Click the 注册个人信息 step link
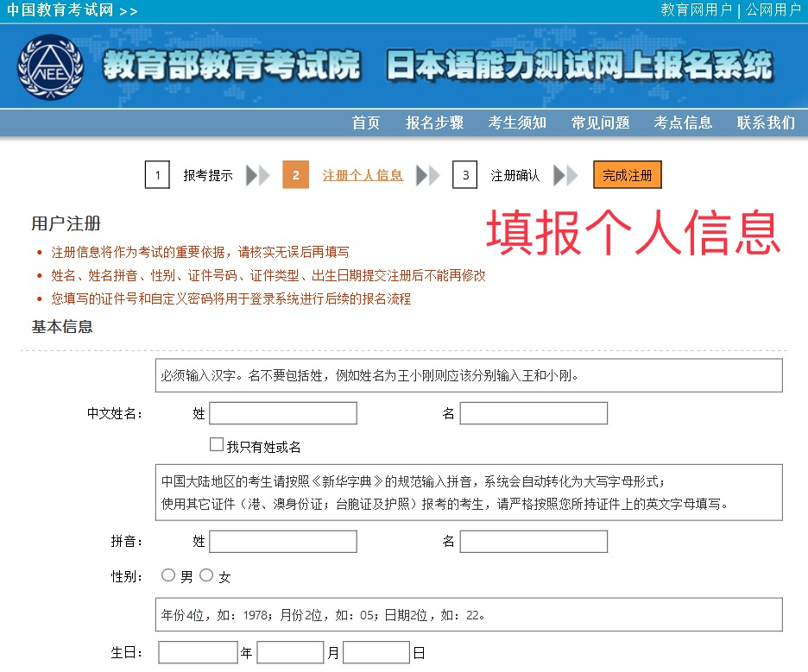The image size is (808, 672). 363,175
